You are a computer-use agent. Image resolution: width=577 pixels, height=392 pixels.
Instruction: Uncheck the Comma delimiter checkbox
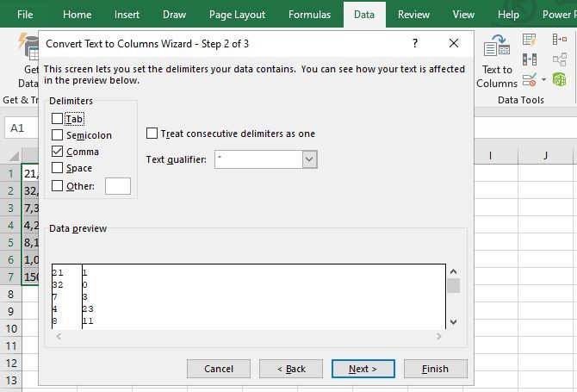(x=58, y=152)
